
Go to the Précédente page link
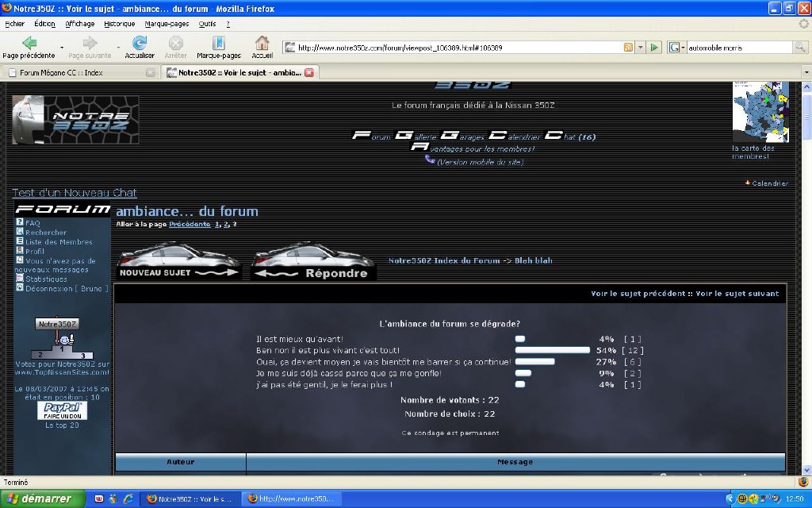[190, 225]
